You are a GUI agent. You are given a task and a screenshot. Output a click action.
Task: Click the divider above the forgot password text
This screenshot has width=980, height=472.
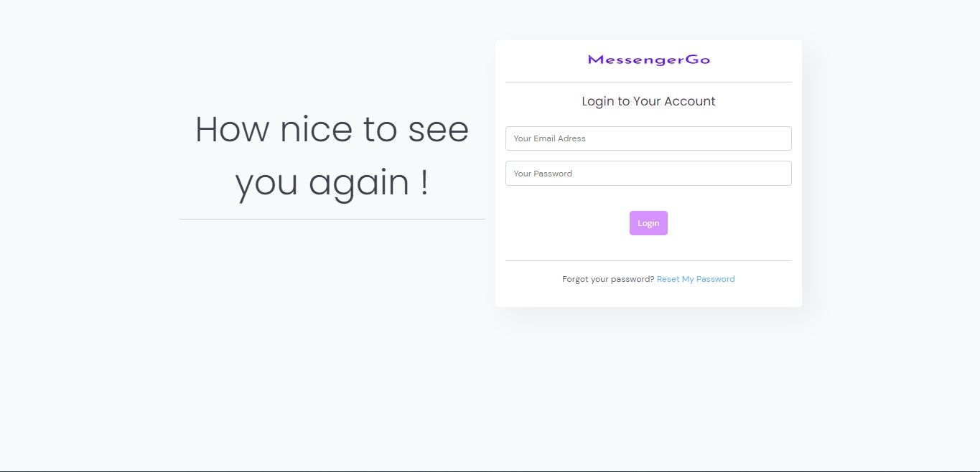click(648, 260)
